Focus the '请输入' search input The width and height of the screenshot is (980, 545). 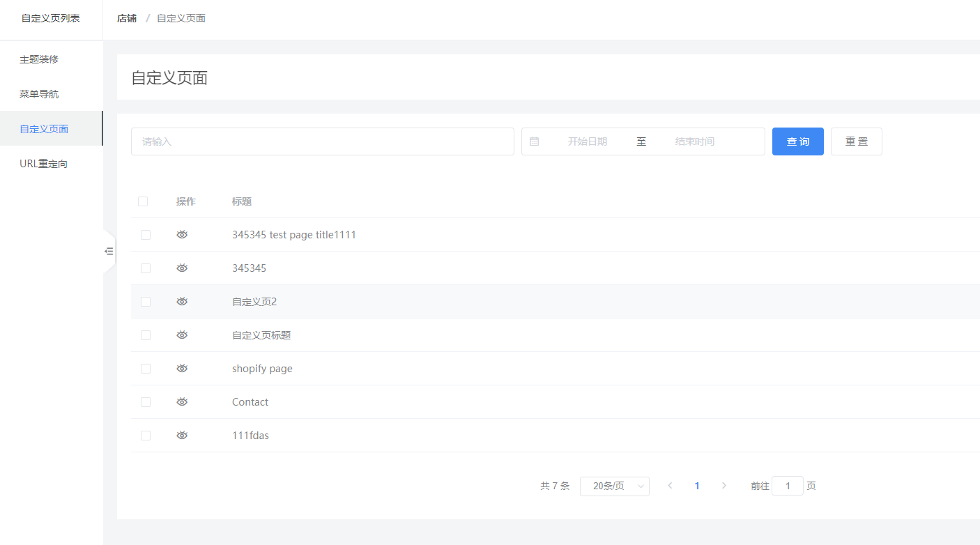tap(323, 141)
